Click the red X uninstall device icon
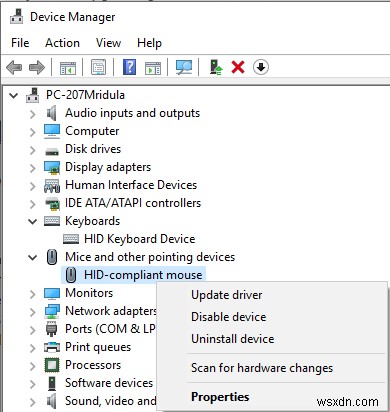The image size is (390, 412). (x=238, y=67)
